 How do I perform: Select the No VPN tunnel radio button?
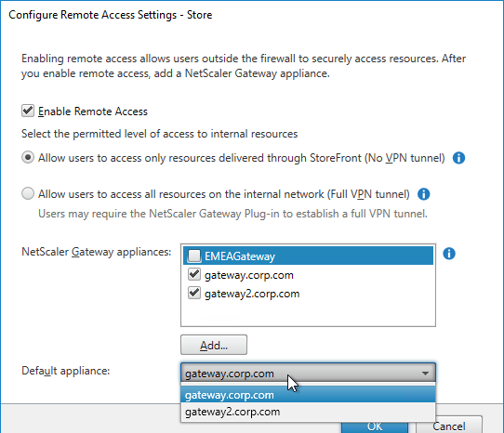click(28, 158)
